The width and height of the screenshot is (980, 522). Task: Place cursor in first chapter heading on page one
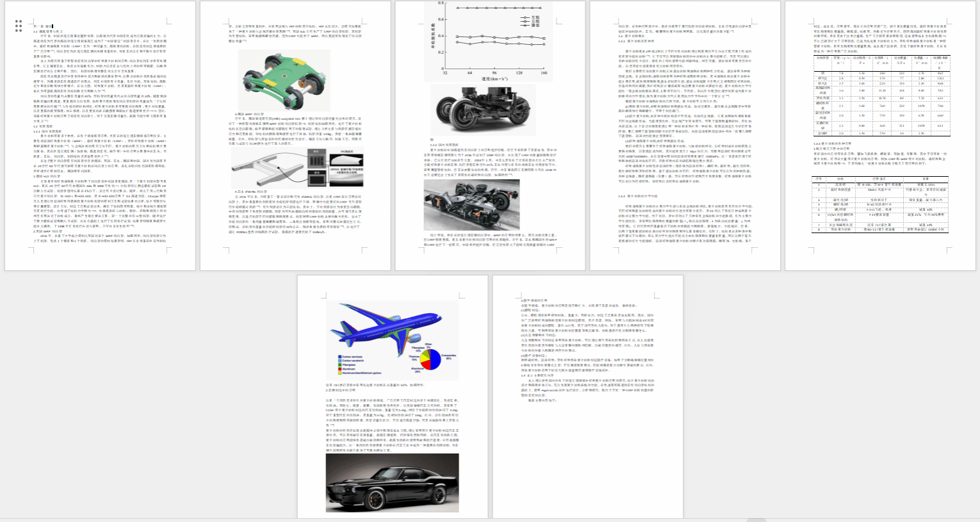pyautogui.click(x=44, y=26)
